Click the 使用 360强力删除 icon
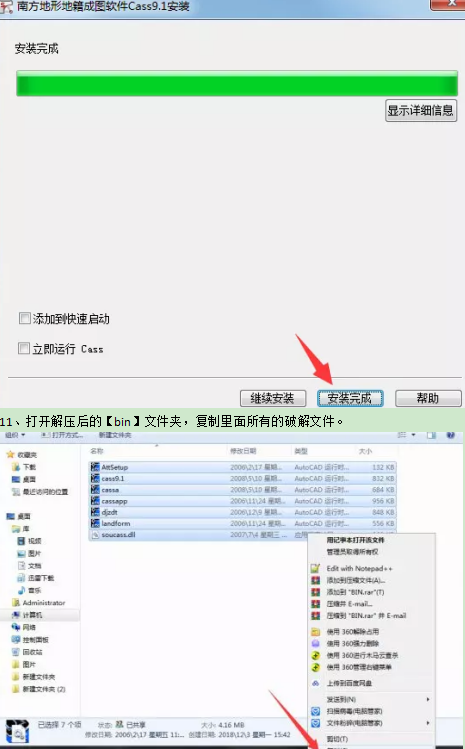This screenshot has height=749, width=465. [315, 643]
